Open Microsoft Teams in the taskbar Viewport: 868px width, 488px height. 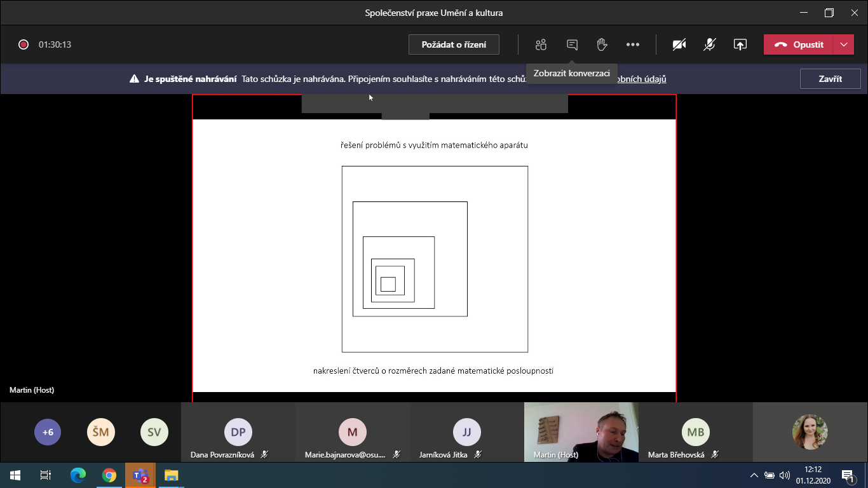click(x=140, y=475)
